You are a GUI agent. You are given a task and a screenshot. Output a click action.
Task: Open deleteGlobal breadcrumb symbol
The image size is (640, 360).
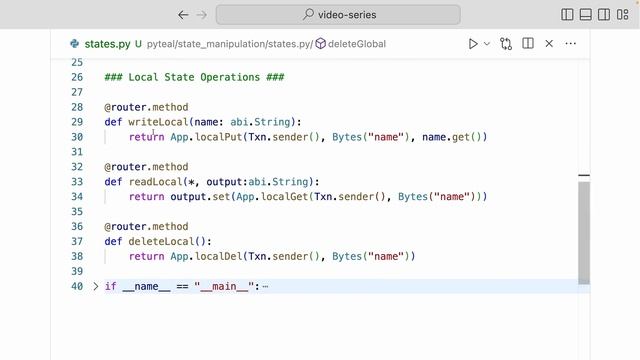(x=357, y=44)
